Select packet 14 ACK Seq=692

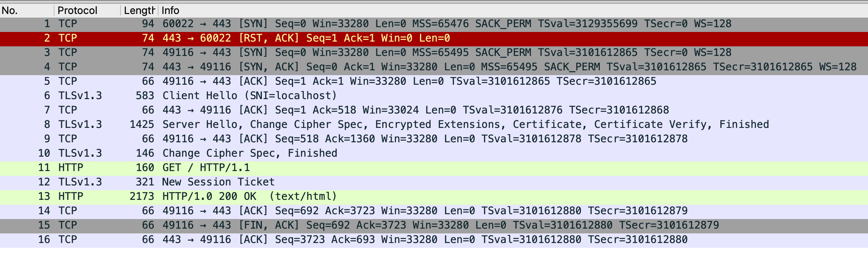click(x=434, y=211)
